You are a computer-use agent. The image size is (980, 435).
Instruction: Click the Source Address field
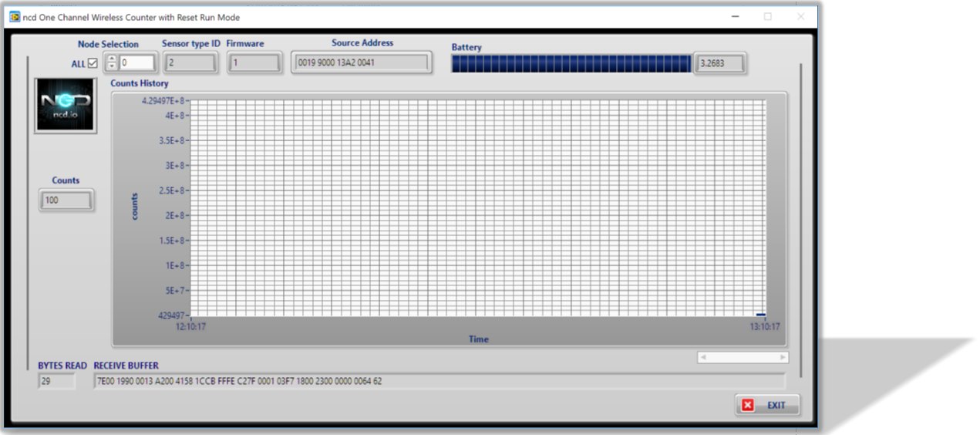361,63
